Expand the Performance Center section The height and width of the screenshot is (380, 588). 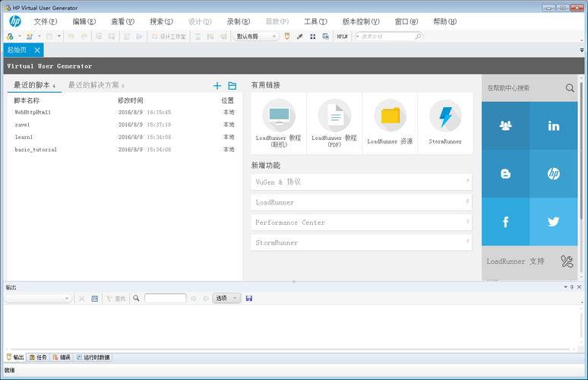pyautogui.click(x=362, y=223)
